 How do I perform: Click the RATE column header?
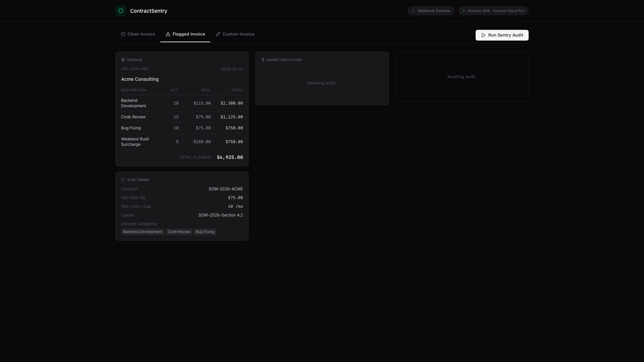[x=206, y=90]
